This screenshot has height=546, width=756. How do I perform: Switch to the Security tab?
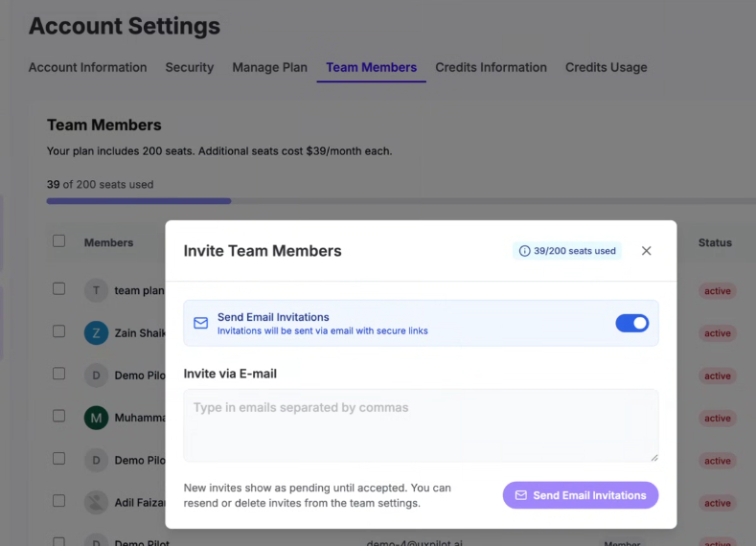(x=190, y=68)
